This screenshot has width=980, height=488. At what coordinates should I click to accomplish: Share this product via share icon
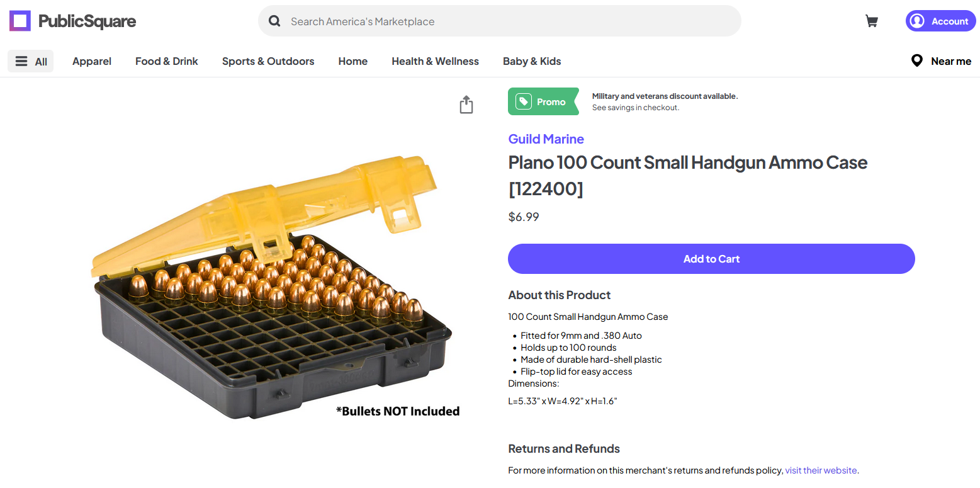point(466,105)
